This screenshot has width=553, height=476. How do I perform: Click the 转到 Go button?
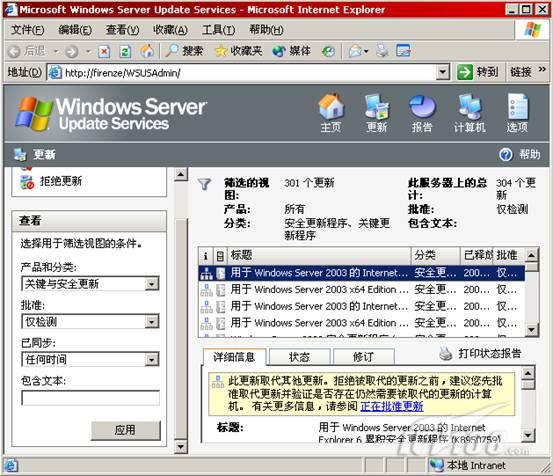(478, 73)
